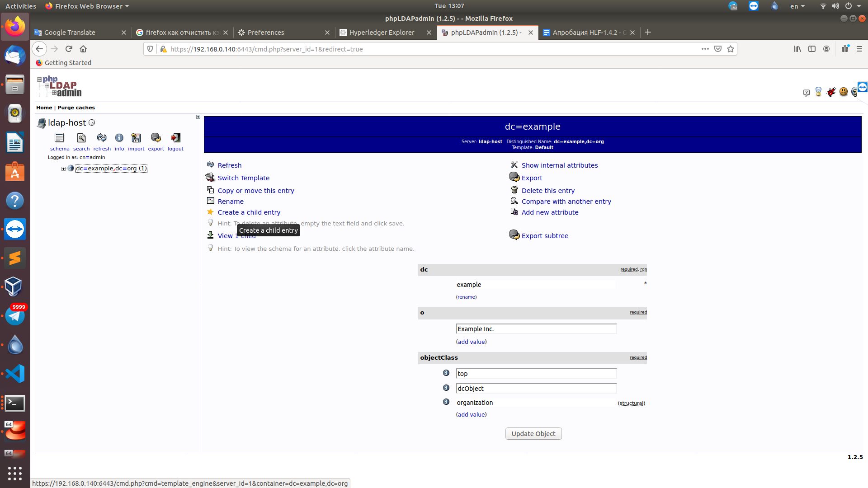Image resolution: width=868 pixels, height=488 pixels.
Task: Click the search icon under ldap-host
Action: [81, 138]
